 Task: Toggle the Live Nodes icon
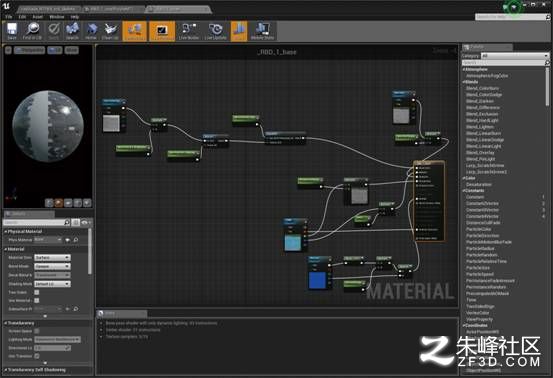pos(189,31)
